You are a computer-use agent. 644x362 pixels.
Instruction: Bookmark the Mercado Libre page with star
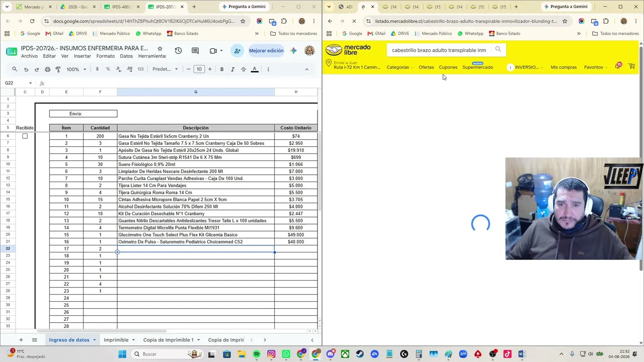pos(565,21)
